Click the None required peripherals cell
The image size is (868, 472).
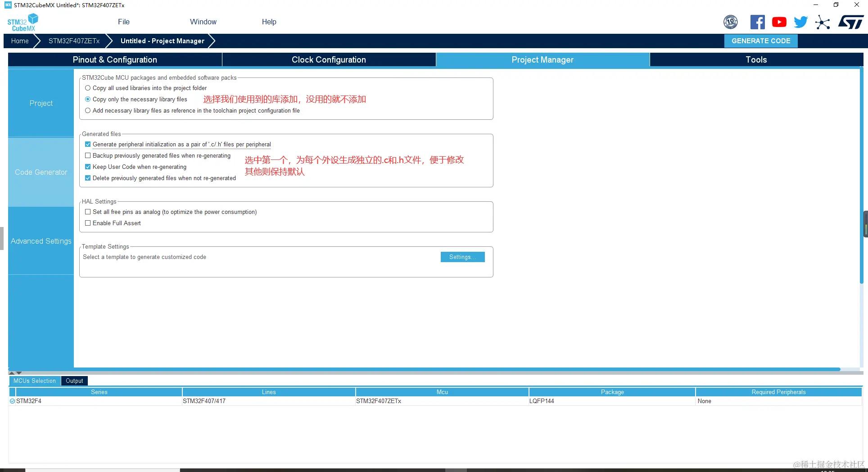pos(778,401)
